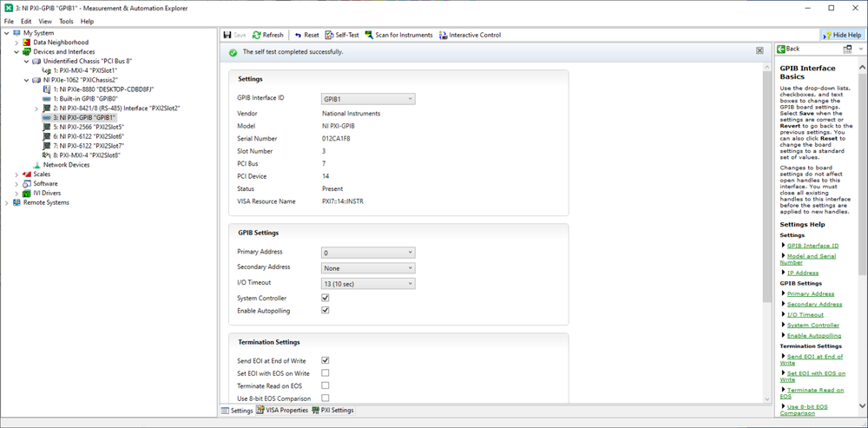This screenshot has width=868, height=428.
Task: Enable Terminate Read on EOS
Action: 325,385
